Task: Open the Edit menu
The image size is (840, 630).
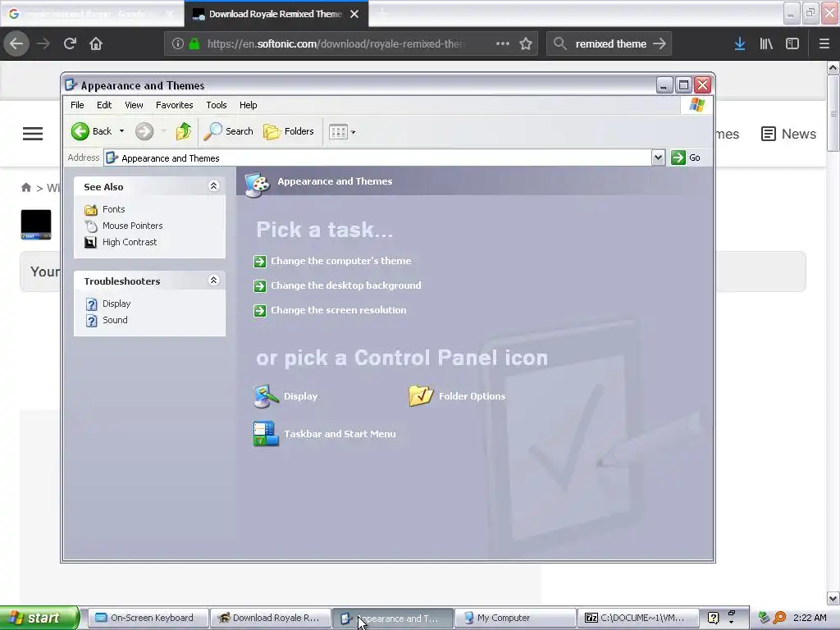Action: click(x=104, y=105)
